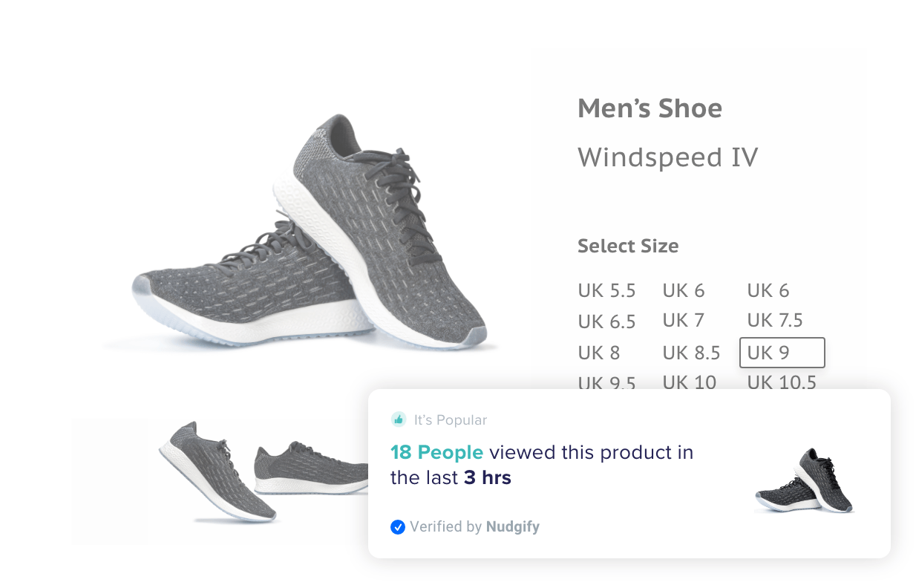Screen dimensions: 916x588
Task: Choose the UK 10.5 size option
Action: 781,382
